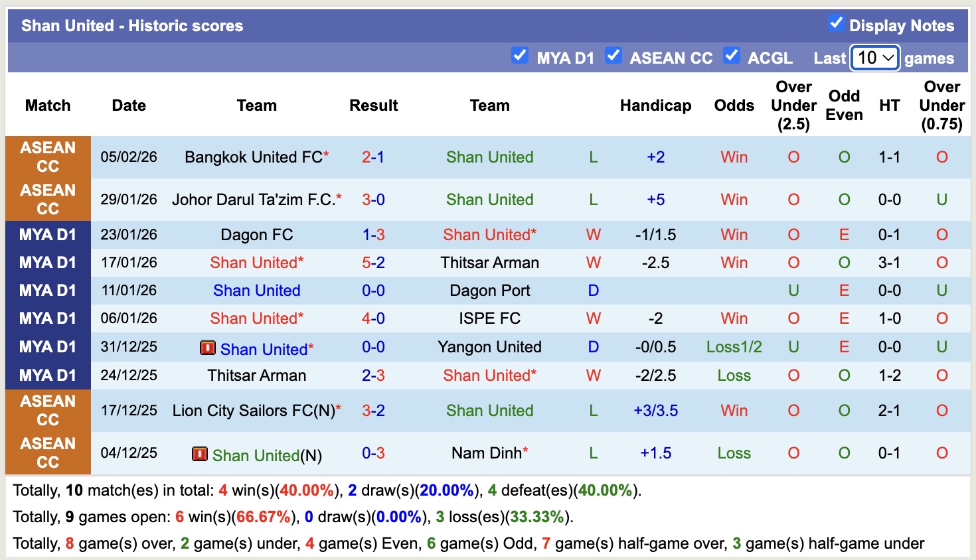Toggle the ACGL checkbox off
This screenshot has height=560, width=976.
pyautogui.click(x=732, y=56)
